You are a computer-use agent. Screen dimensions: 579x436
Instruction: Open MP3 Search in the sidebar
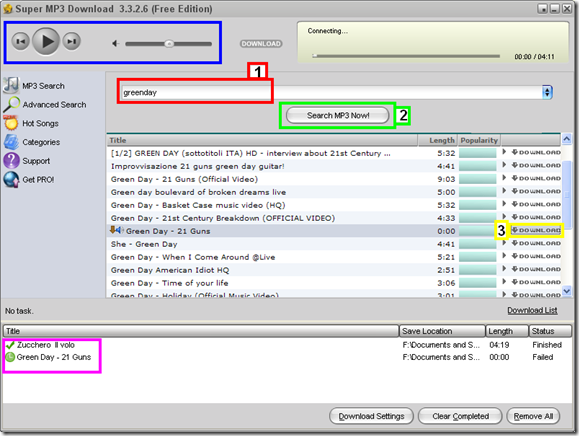[x=43, y=86]
